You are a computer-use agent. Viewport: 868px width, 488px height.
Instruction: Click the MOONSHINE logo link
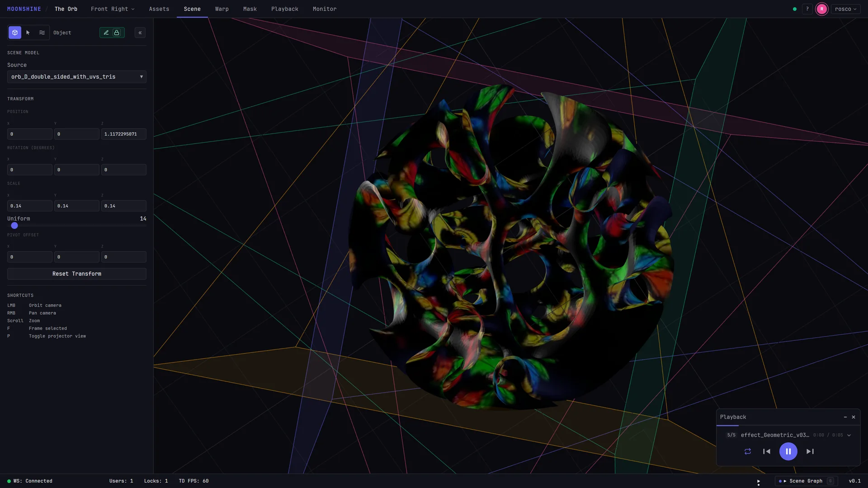point(24,9)
